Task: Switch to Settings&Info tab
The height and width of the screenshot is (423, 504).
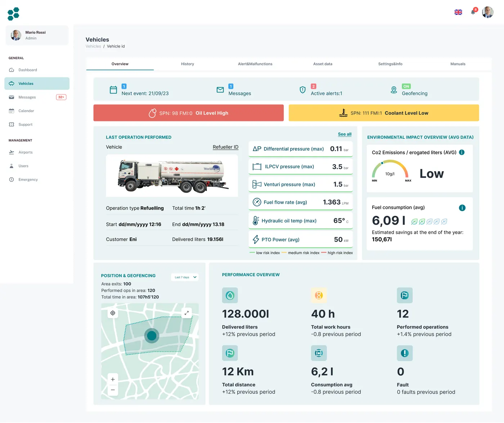Action: tap(390, 64)
